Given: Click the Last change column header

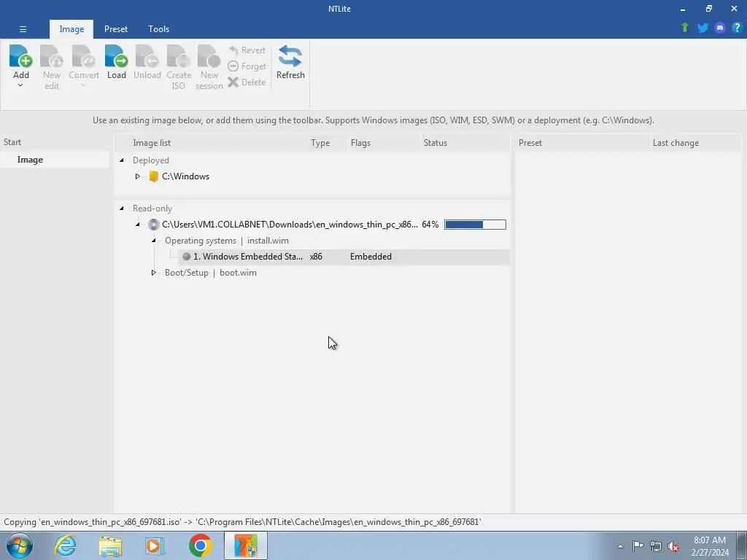Looking at the screenshot, I should click(695, 143).
